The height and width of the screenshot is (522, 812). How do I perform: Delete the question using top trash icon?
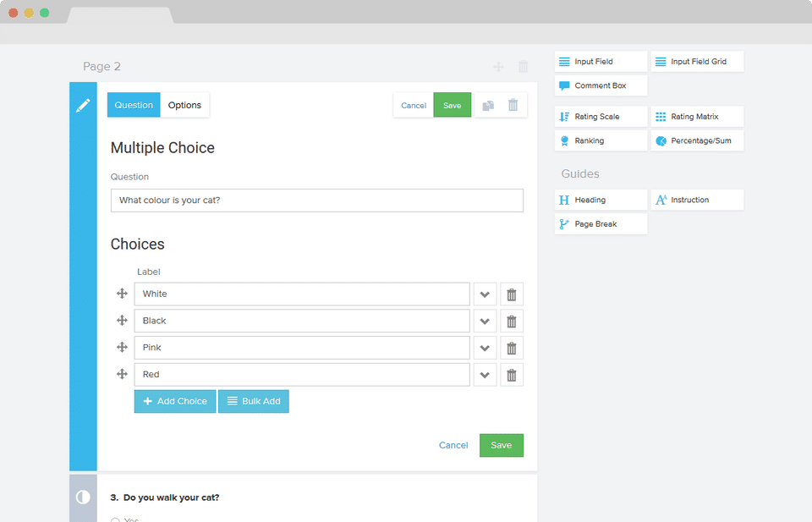tap(513, 105)
